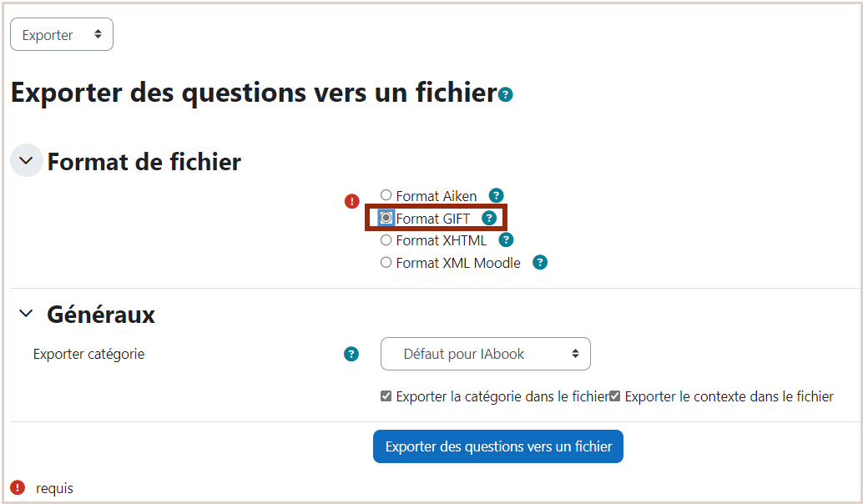Open help icon for Exporter catégorie
The width and height of the screenshot is (863, 504).
tap(351, 354)
